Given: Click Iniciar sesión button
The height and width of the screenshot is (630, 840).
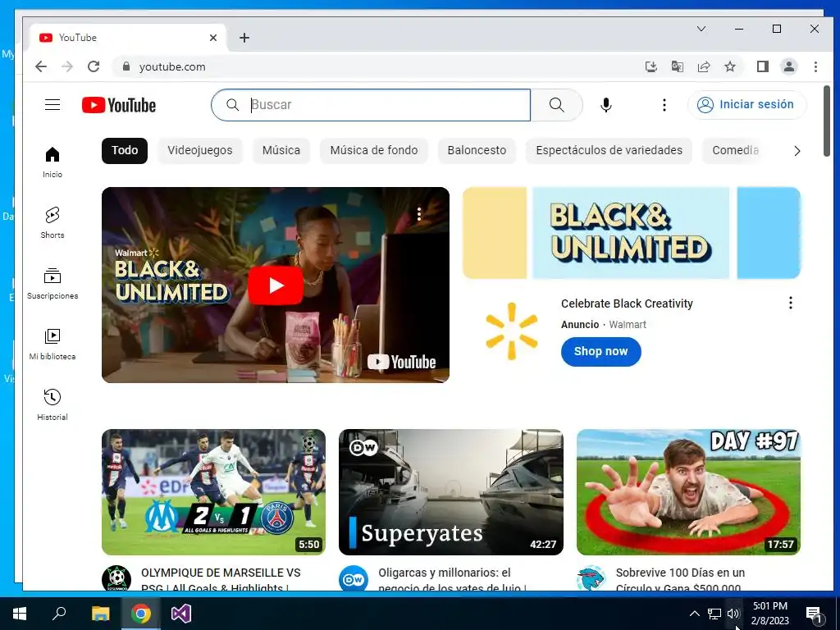Looking at the screenshot, I should point(746,104).
